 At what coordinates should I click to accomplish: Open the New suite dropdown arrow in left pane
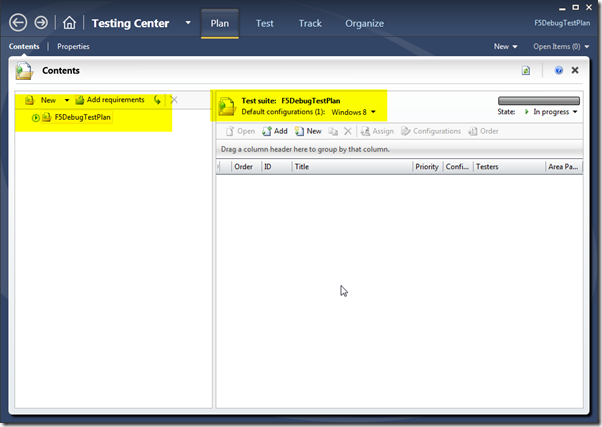pyautogui.click(x=67, y=100)
